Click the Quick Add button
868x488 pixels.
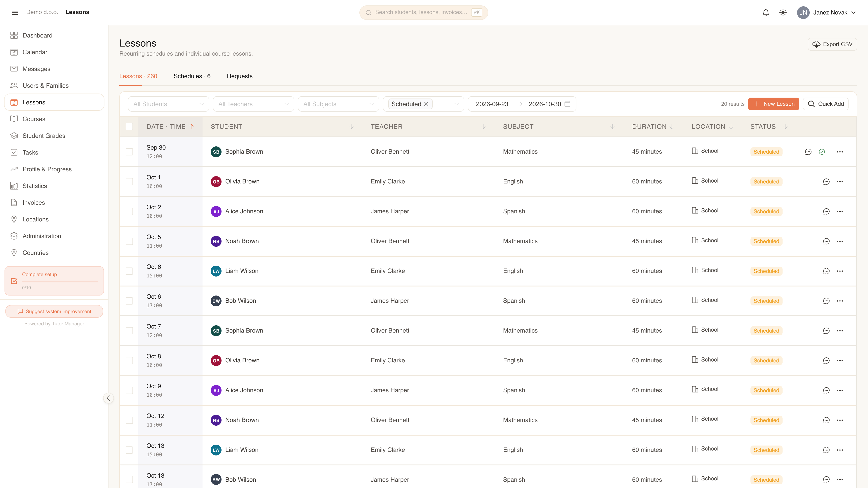826,104
